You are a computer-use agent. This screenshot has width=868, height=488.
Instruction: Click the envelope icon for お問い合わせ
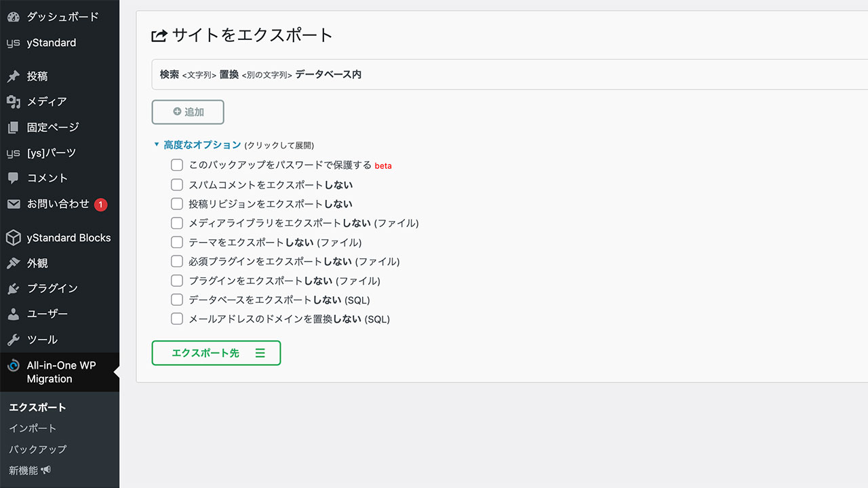click(13, 204)
